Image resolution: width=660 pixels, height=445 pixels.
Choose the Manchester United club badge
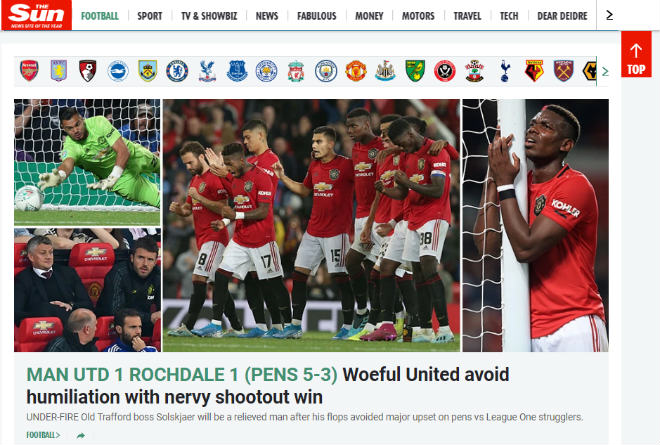[356, 71]
